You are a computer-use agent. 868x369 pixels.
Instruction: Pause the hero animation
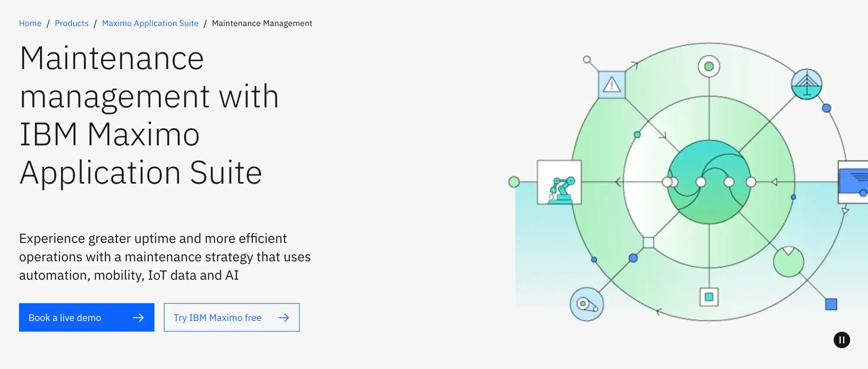pos(842,340)
